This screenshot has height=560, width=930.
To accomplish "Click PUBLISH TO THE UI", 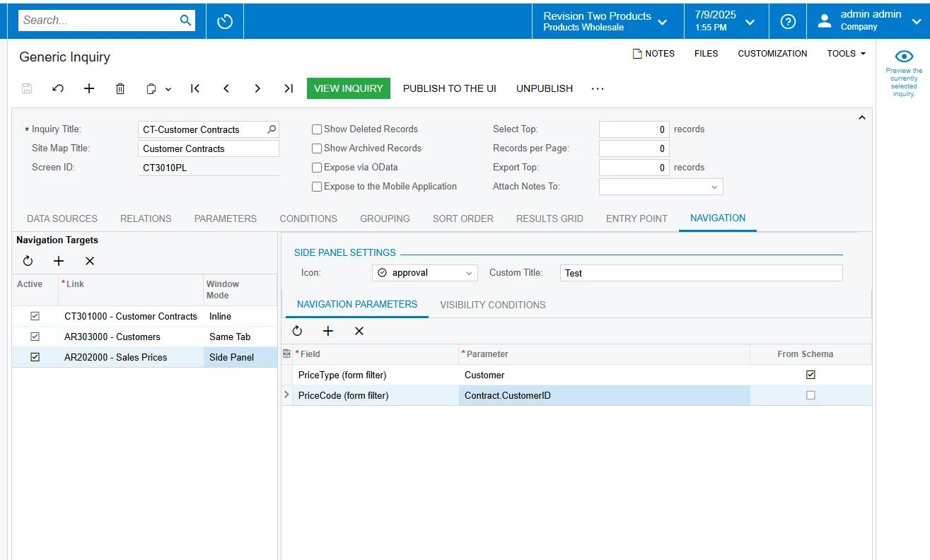I will [x=450, y=88].
